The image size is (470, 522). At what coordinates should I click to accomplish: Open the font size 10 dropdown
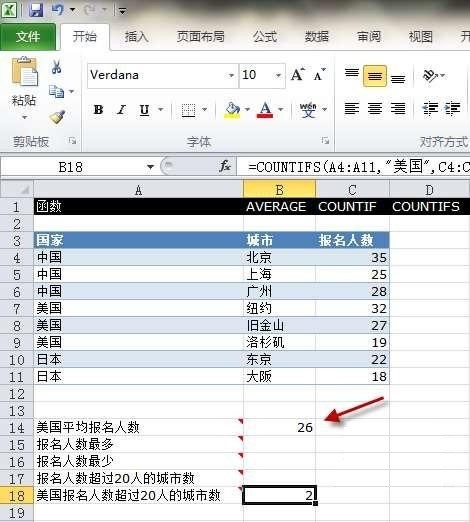click(x=278, y=76)
